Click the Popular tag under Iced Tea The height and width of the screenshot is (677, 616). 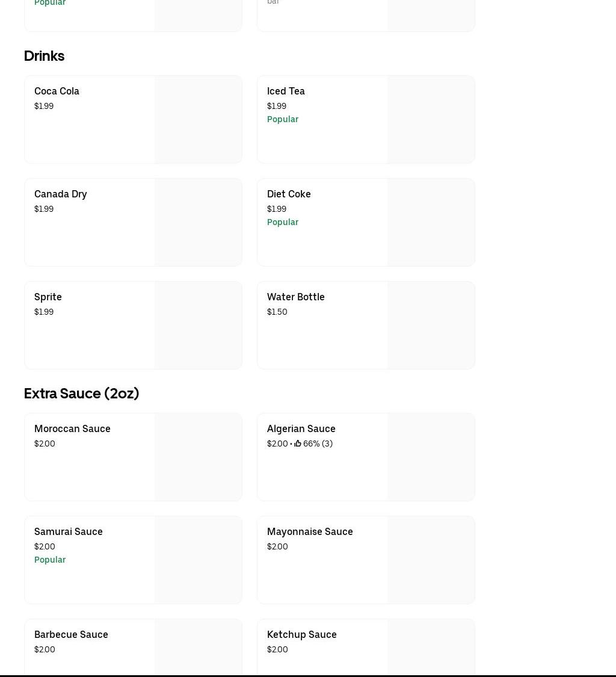283,119
